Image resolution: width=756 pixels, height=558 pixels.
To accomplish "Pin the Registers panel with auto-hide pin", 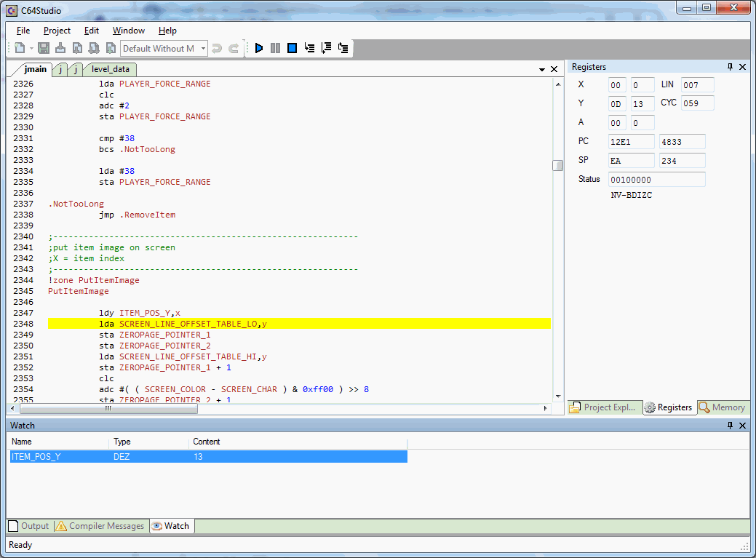I will [x=730, y=67].
